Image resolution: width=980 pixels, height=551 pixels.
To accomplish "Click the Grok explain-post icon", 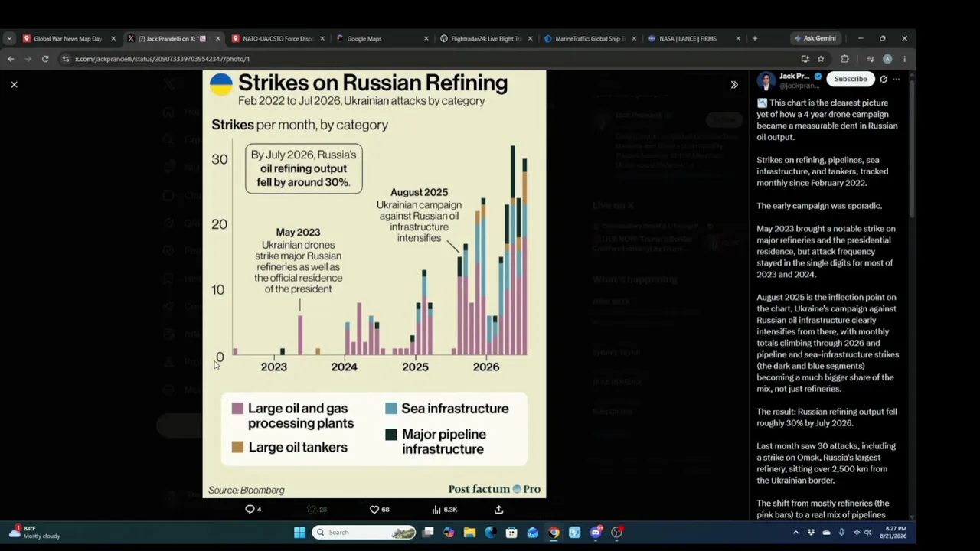I will (x=884, y=79).
